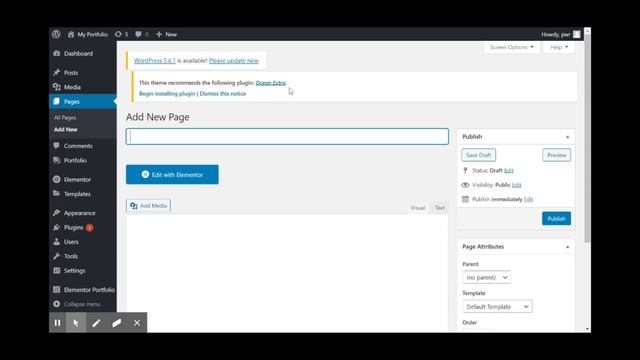This screenshot has height=360, width=640.
Task: Expand the Help dropdown tab
Action: point(559,47)
